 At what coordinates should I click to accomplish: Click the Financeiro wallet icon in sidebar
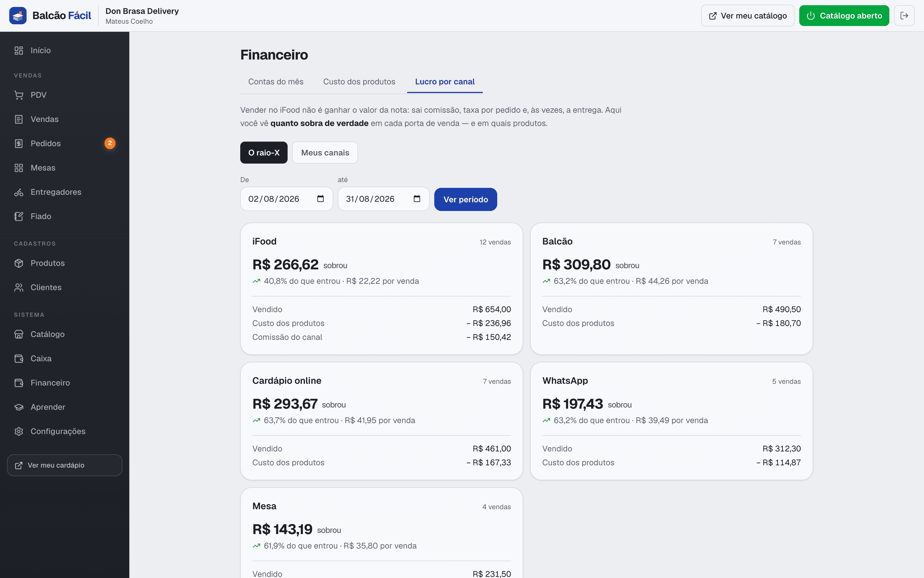coord(19,383)
